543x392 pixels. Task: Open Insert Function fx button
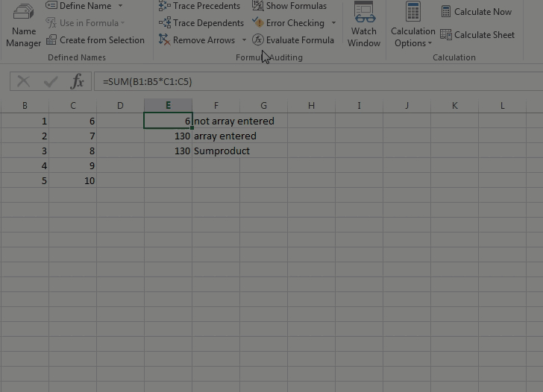point(78,82)
